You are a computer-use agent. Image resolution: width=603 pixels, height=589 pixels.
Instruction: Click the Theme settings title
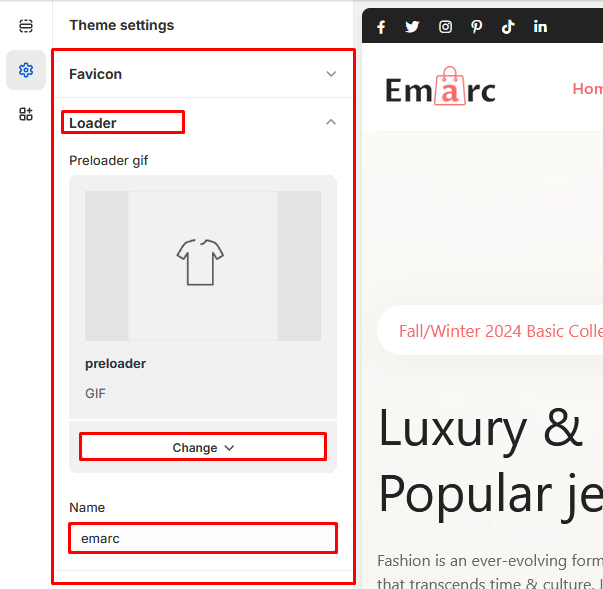[122, 25]
